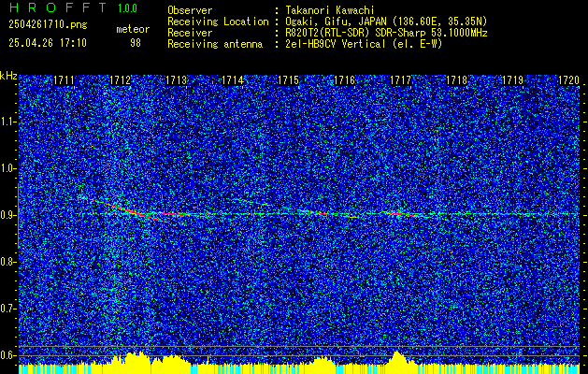Click frequency label 0.6
This screenshot has height=374, width=588.
8,355
